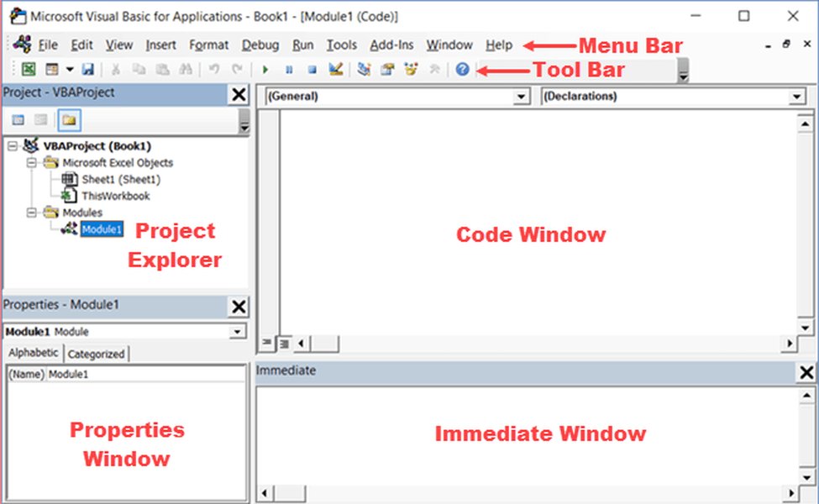The image size is (819, 504).
Task: Click the Save floppy disk icon
Action: 87,69
